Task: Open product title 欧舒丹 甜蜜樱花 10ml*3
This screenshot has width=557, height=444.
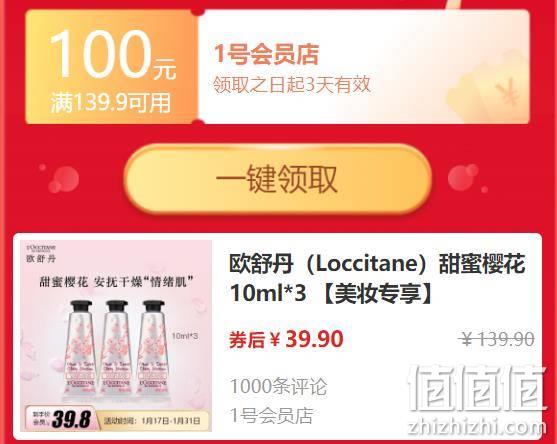Action: coord(377,278)
